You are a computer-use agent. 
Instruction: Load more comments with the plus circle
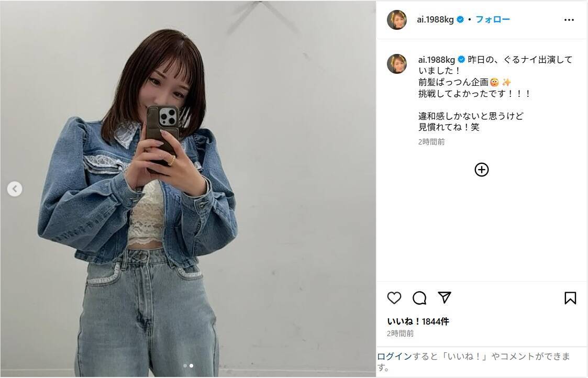pyautogui.click(x=482, y=170)
